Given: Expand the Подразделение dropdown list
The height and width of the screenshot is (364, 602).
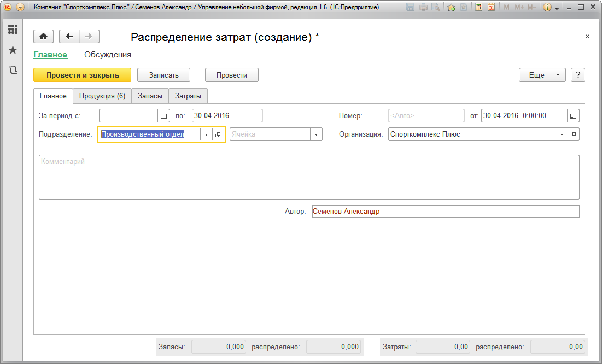Looking at the screenshot, I should click(x=206, y=134).
